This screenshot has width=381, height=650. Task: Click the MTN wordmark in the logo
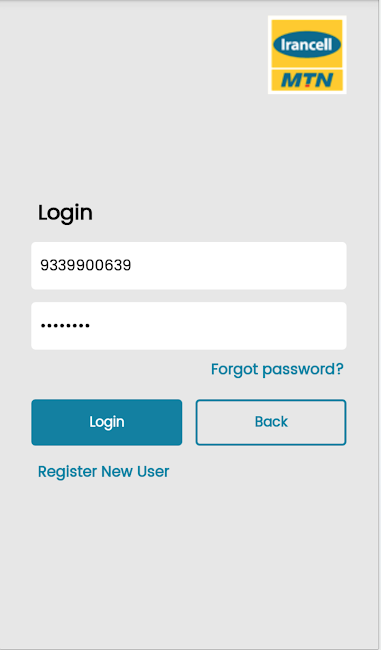307,80
